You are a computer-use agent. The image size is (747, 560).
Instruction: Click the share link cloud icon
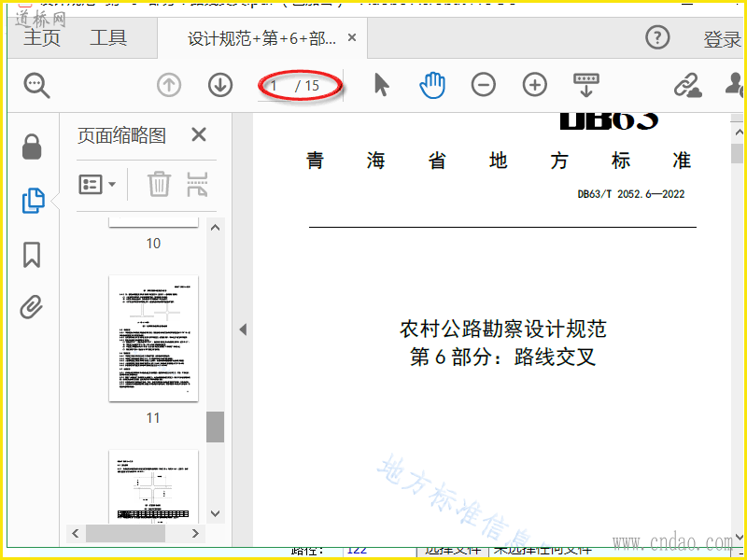click(688, 86)
